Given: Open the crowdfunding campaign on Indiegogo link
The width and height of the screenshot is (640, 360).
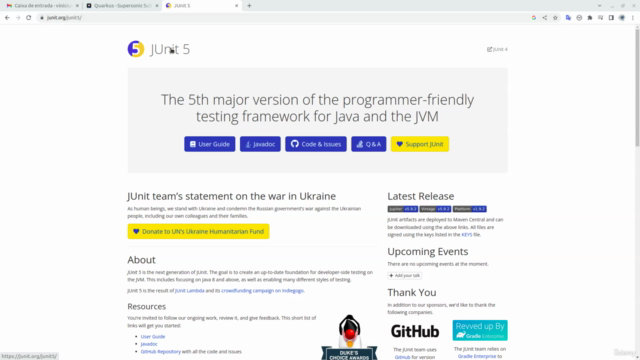Looking at the screenshot, I should pos(262,291).
